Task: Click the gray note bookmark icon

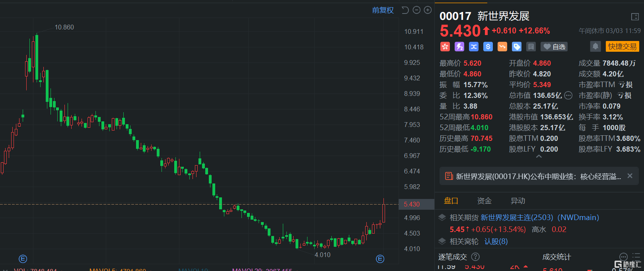Action: click(x=531, y=47)
